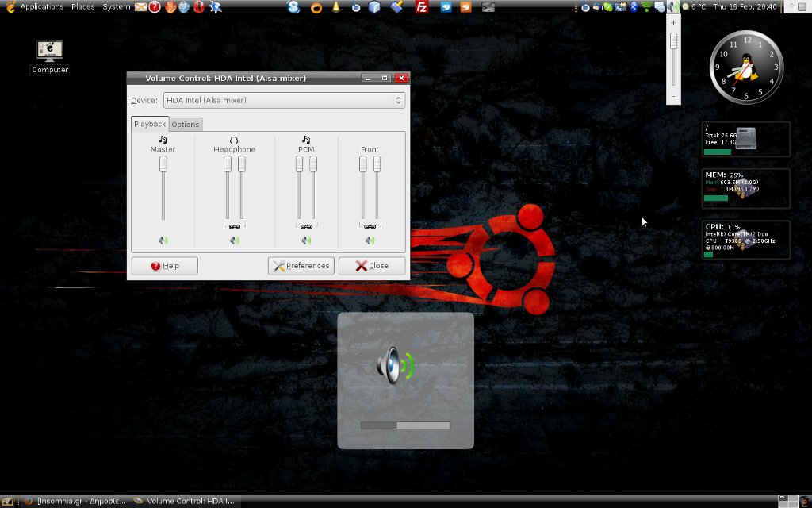The height and width of the screenshot is (508, 812).
Task: Click the Master volume slider handle
Action: pos(163,164)
